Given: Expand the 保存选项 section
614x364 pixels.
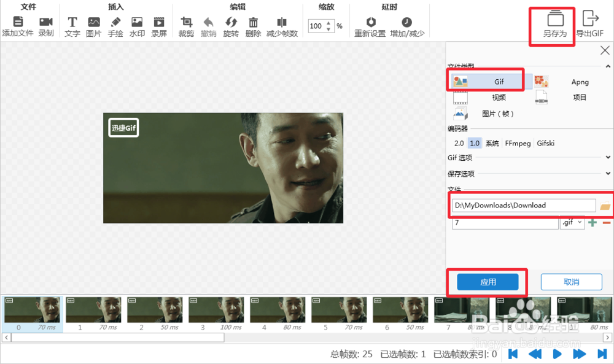Looking at the screenshot, I should [608, 173].
